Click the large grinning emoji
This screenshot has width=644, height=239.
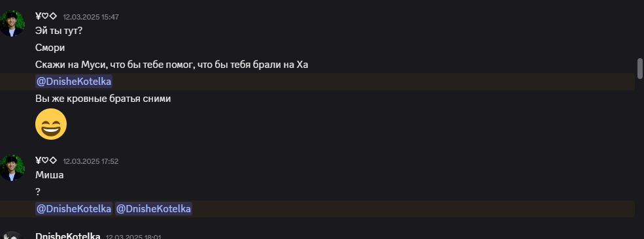click(x=51, y=124)
